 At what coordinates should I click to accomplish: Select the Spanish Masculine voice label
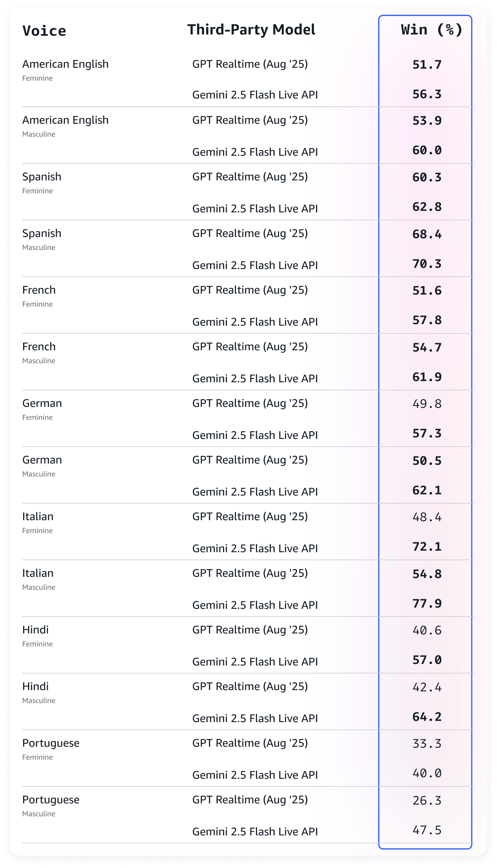(x=42, y=233)
